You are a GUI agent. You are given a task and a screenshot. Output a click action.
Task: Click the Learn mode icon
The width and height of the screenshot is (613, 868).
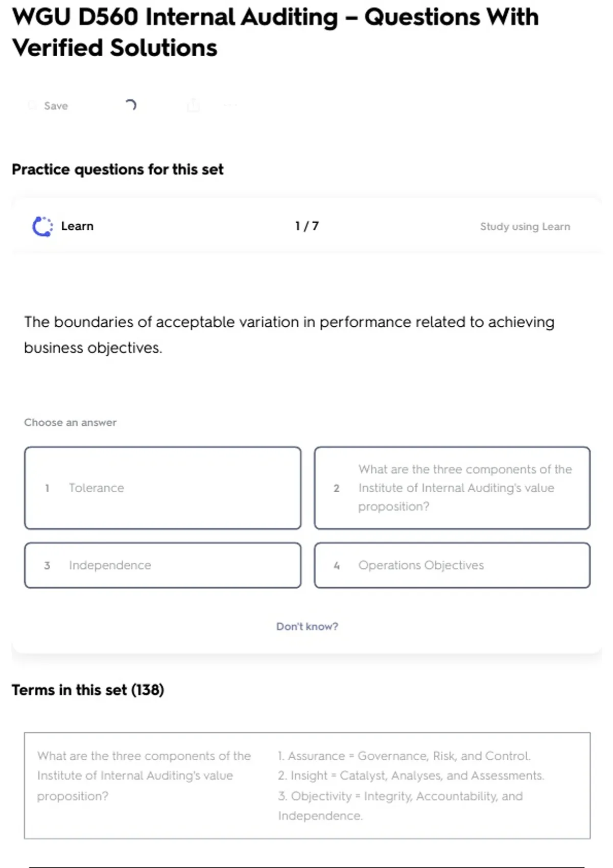click(x=42, y=227)
